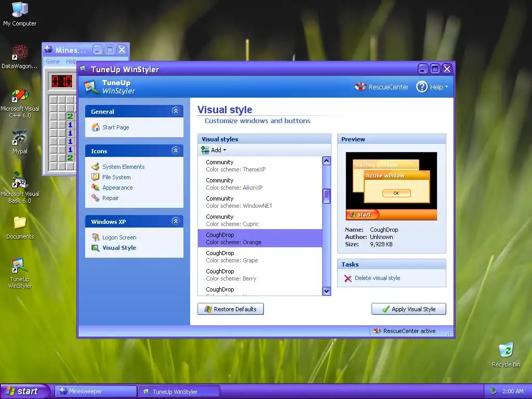Open Logon Screen section
The height and width of the screenshot is (399, 532).
[x=119, y=237]
